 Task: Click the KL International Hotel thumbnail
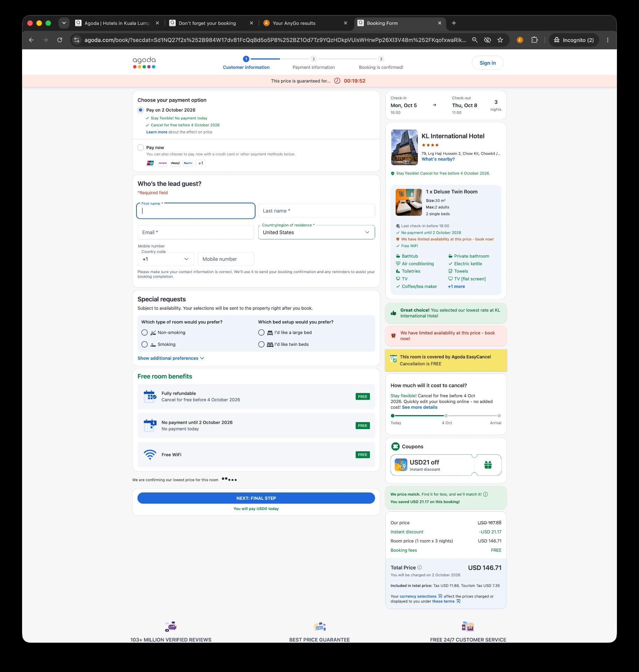(x=405, y=147)
